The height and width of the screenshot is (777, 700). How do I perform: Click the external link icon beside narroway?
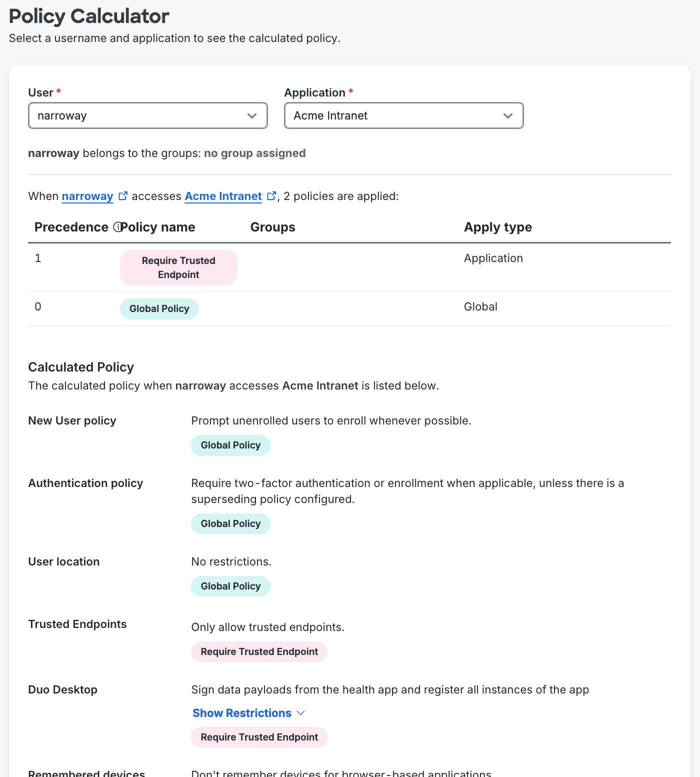coord(123,195)
